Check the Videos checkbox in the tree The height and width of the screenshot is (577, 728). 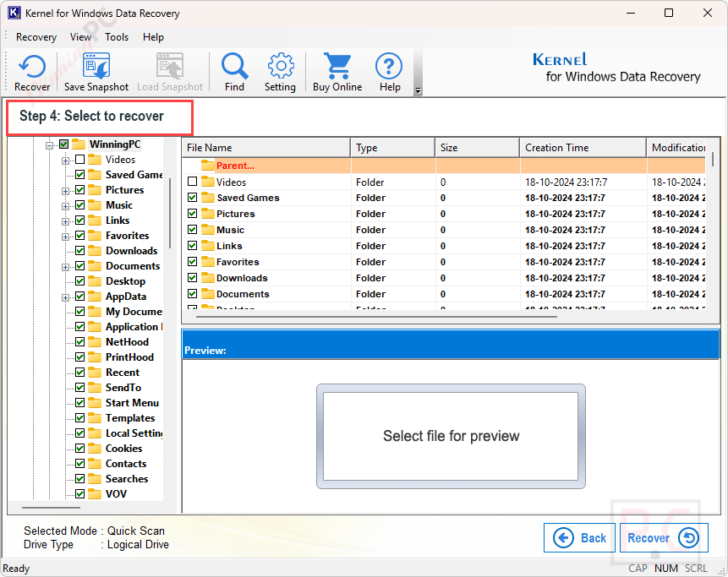79,160
